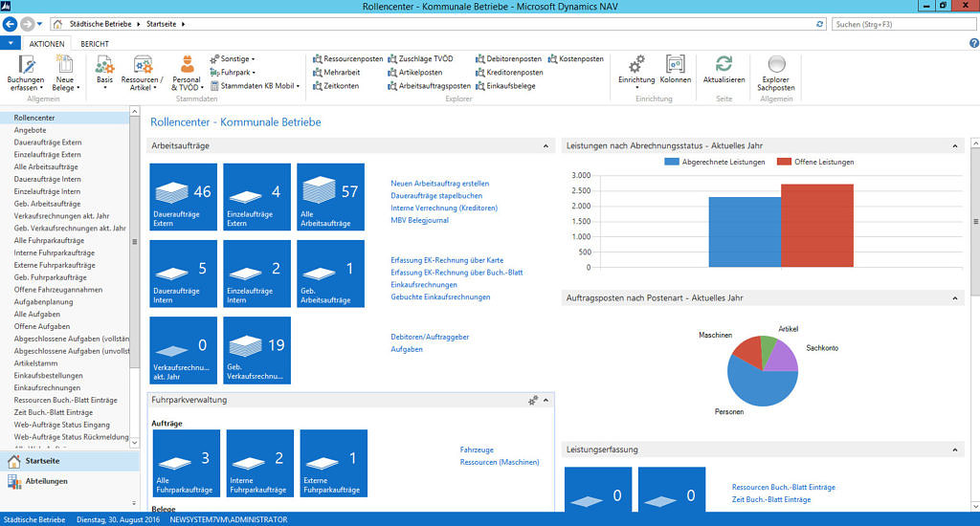The height and width of the screenshot is (526, 980).
Task: Open Geb. Arbeitsaufträge sidebar entry
Action: (47, 204)
